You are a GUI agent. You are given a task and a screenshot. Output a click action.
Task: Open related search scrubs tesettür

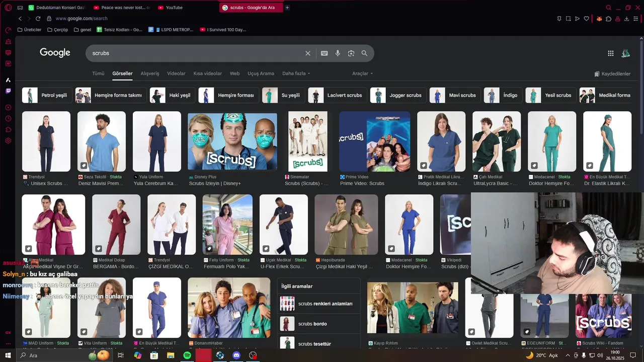(x=318, y=343)
